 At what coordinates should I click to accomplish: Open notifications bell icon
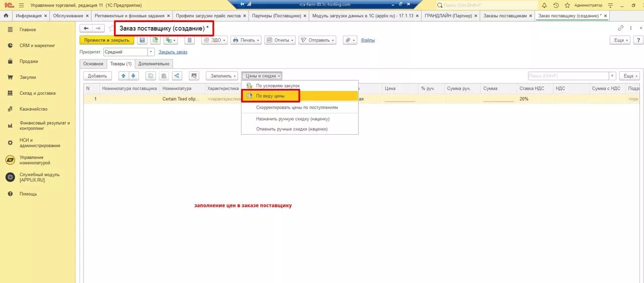[545, 5]
